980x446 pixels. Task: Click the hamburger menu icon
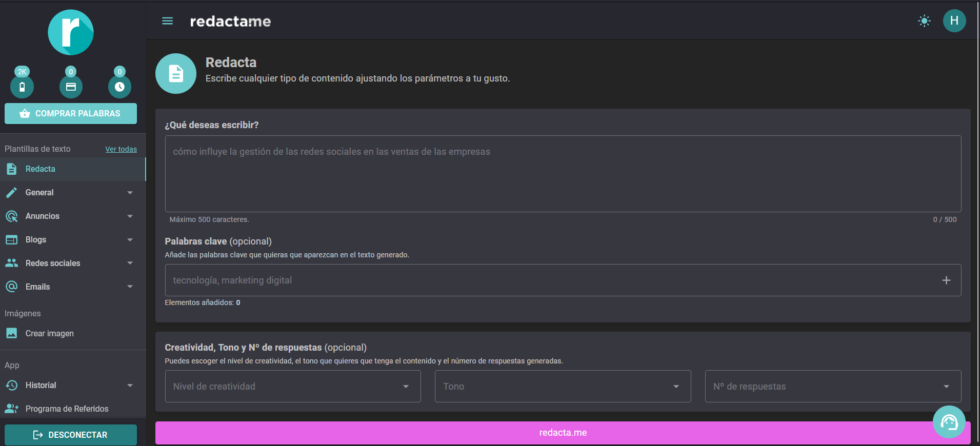[x=167, y=21]
